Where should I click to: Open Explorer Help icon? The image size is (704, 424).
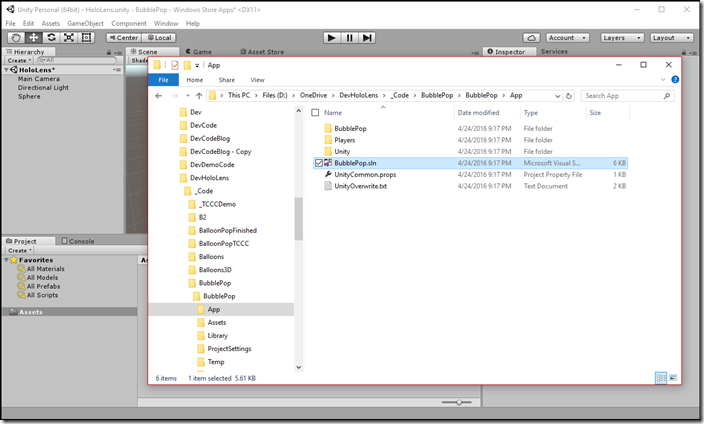coord(675,80)
